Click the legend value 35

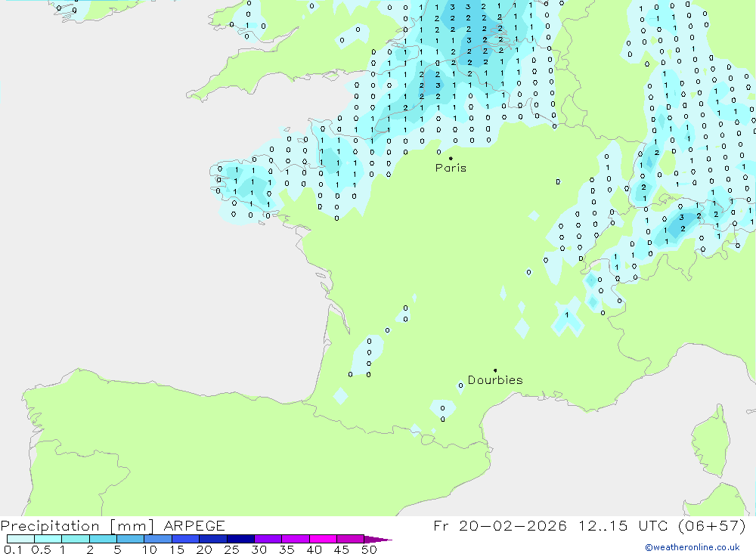[287, 549]
